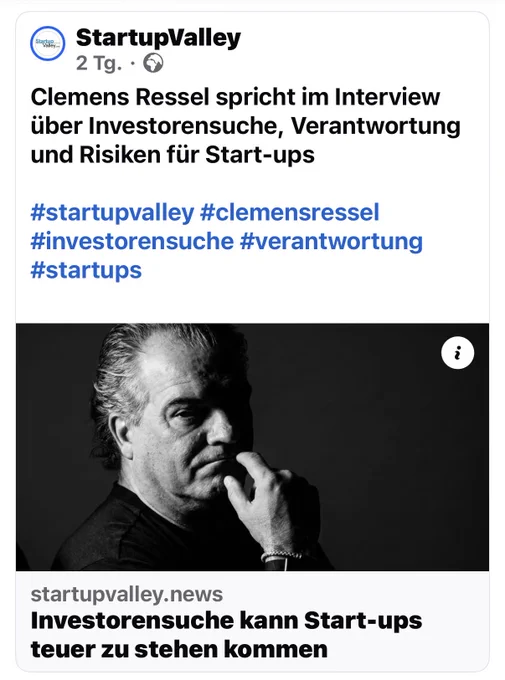Select the #verantwortung hashtag

tap(331, 241)
